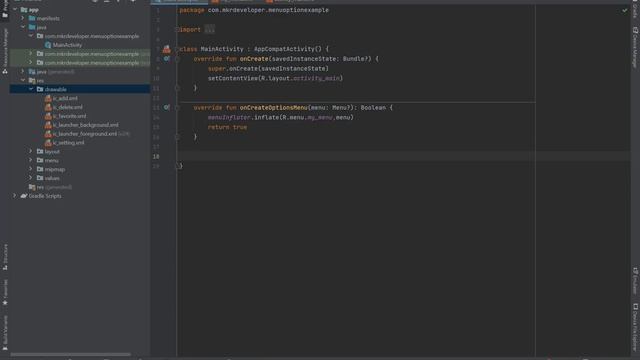Collapse the drawable folder arrow
Image resolution: width=640 pixels, height=360 pixels.
click(x=31, y=89)
